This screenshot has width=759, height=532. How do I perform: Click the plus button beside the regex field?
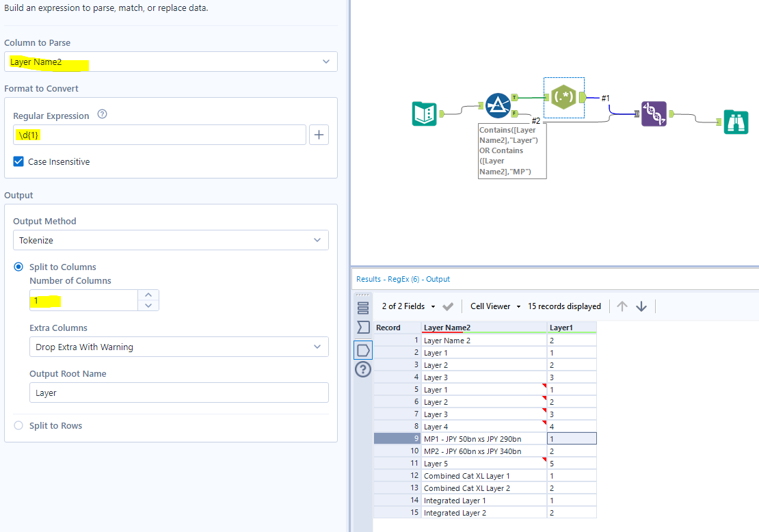[x=320, y=134]
